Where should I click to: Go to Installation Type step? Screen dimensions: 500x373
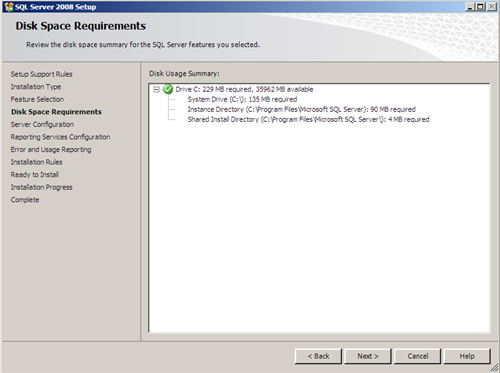click(x=36, y=87)
